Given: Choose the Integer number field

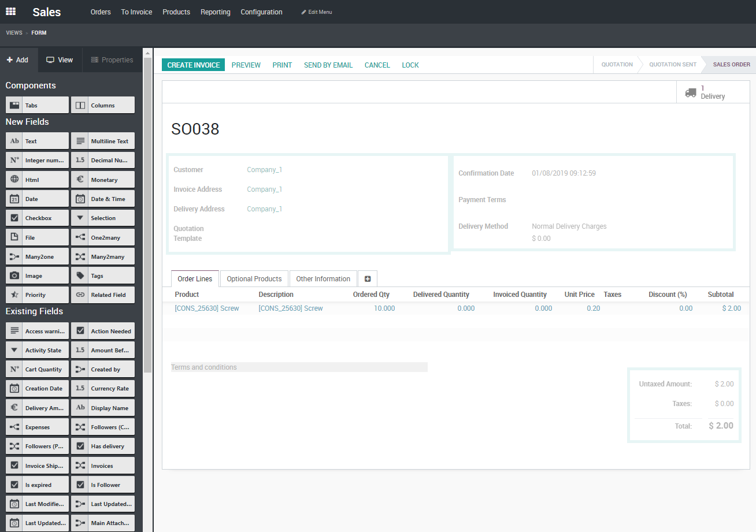Looking at the screenshot, I should pos(37,160).
